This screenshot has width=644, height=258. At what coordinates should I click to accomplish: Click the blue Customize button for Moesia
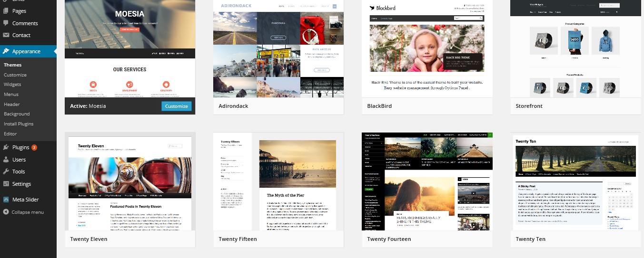click(x=177, y=106)
